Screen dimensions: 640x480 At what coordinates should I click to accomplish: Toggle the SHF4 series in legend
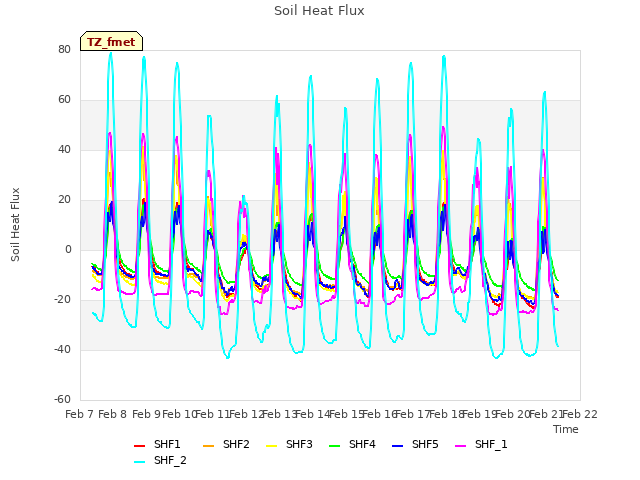coord(352,444)
